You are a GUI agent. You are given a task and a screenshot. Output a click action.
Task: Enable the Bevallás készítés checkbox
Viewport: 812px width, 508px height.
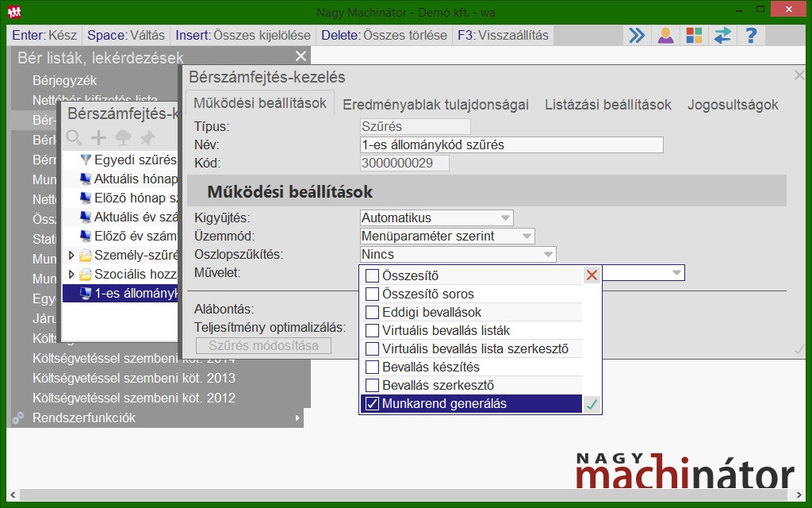click(372, 367)
